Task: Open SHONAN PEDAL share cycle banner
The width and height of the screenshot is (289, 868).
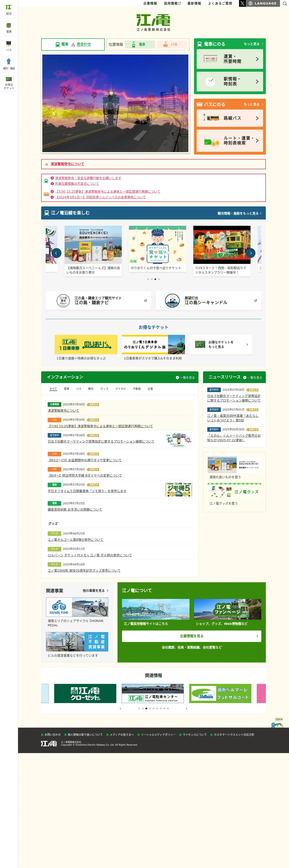Action: [77, 607]
